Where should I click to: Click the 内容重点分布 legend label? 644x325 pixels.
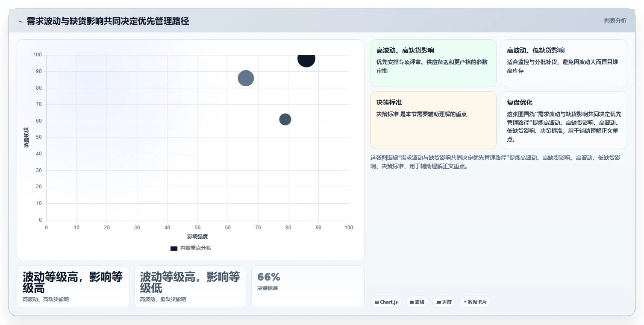[x=195, y=248]
